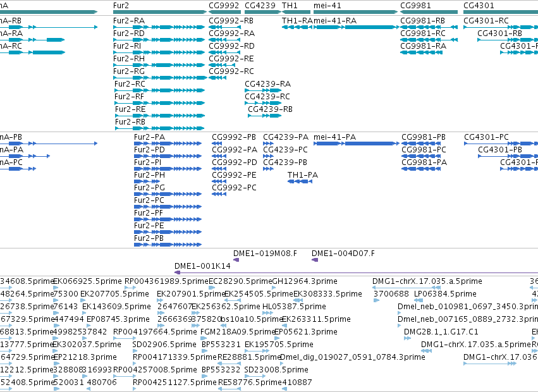Click the CG4239-PB protein label
538x392 pixels.
[x=285, y=162]
